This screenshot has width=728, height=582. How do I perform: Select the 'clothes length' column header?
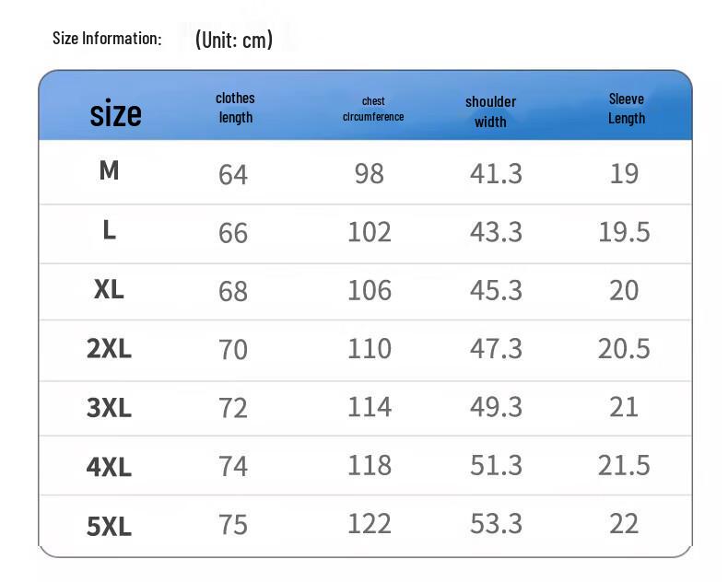(x=235, y=108)
